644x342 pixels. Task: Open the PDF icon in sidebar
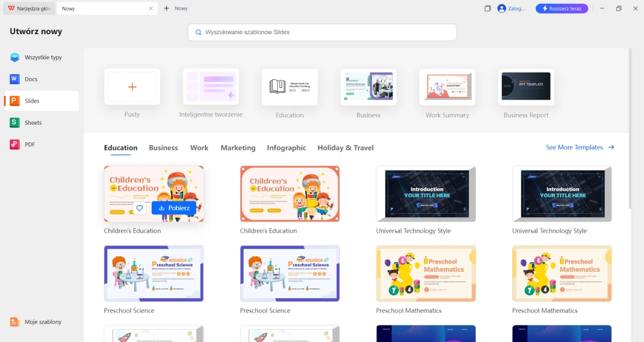[15, 145]
